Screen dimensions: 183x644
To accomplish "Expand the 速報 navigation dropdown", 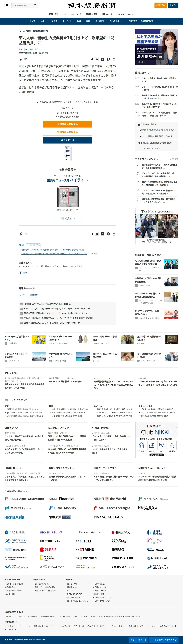I will click(x=43, y=21).
